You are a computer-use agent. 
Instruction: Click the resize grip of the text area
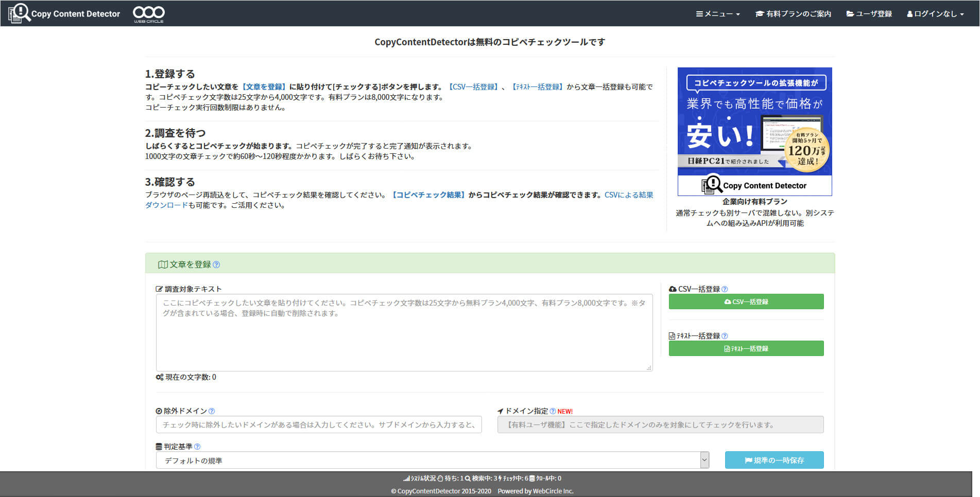coord(649,367)
